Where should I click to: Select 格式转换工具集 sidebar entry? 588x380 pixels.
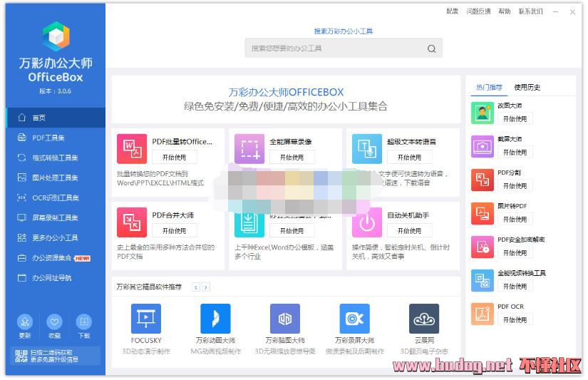[x=56, y=158]
